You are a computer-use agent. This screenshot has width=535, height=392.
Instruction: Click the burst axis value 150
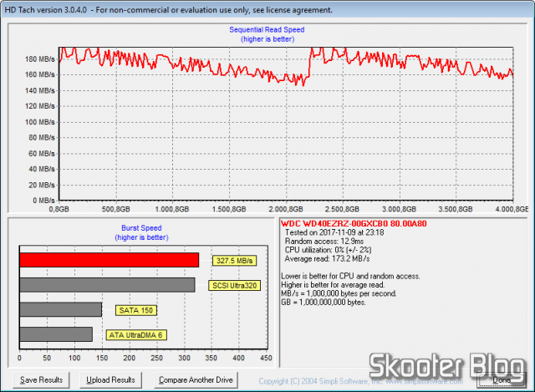102,358
